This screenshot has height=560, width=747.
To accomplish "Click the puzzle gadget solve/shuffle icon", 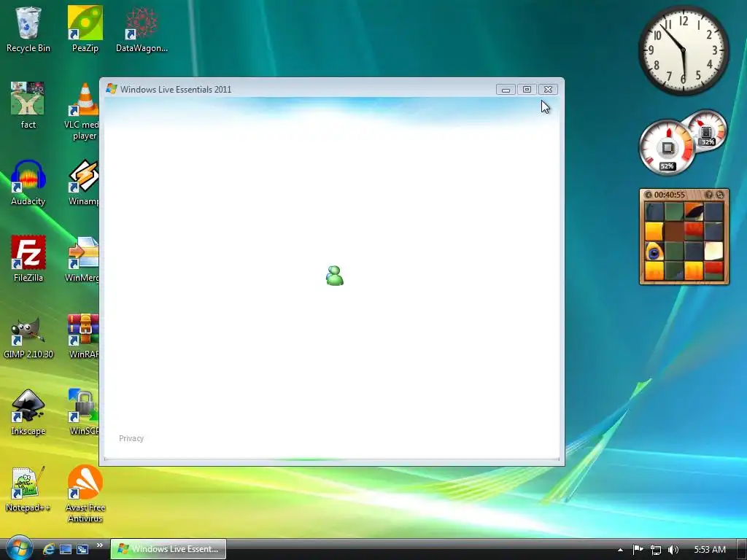I will pos(720,195).
